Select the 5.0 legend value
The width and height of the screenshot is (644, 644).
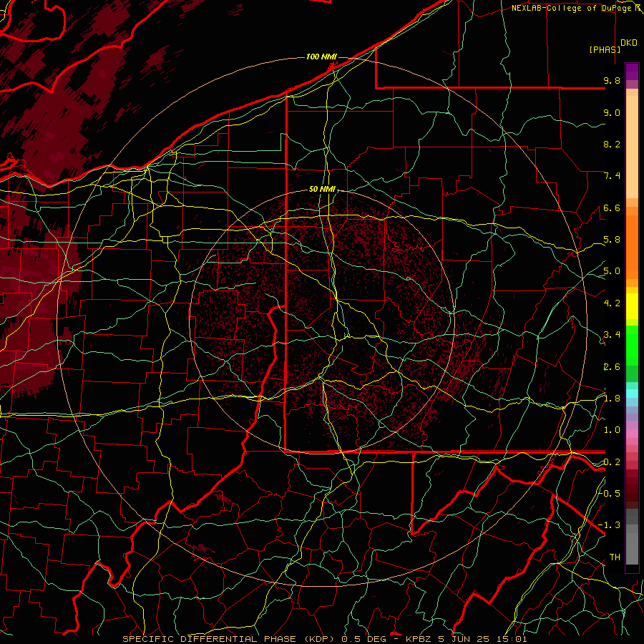[x=612, y=271]
